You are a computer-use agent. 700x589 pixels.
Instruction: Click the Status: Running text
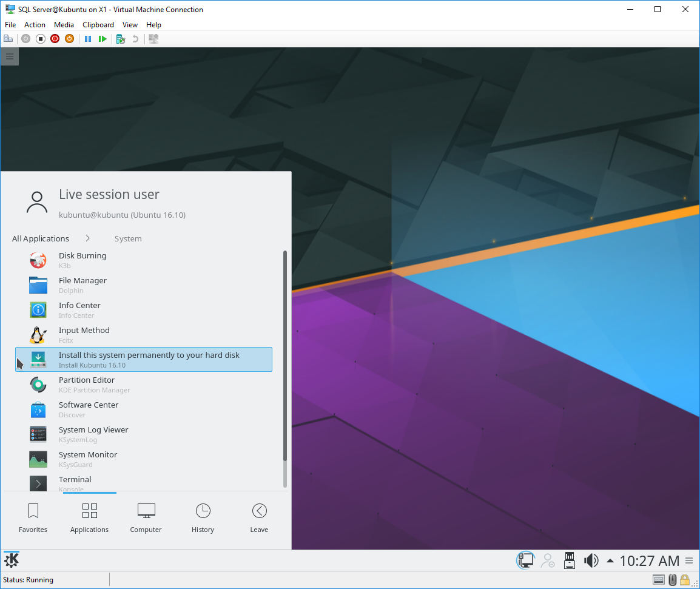(x=28, y=580)
